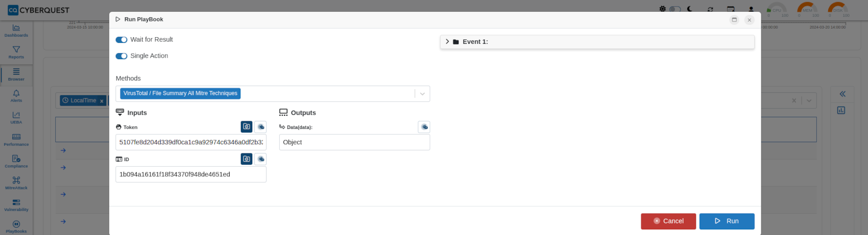Click the cloud icon next to ID field
868x235 pixels.
coord(260,159)
